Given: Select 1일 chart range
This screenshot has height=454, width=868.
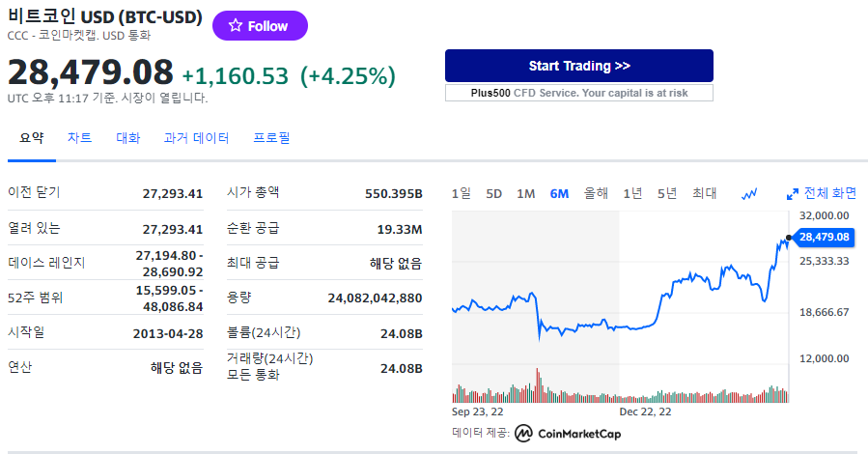Looking at the screenshot, I should (462, 193).
